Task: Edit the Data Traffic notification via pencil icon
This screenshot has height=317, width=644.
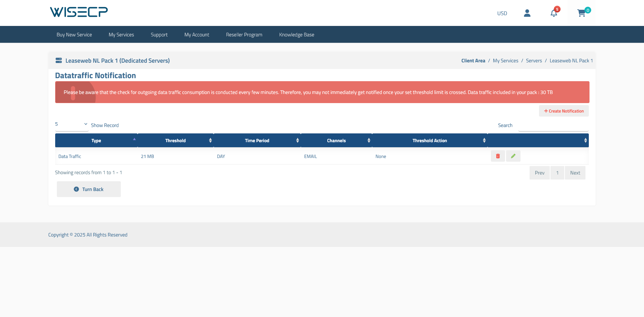Action: click(x=513, y=156)
